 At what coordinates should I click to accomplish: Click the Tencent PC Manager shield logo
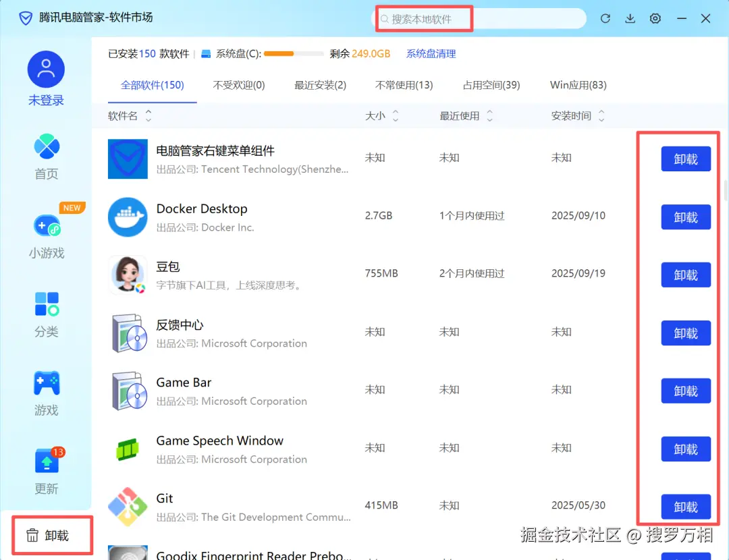click(26, 18)
